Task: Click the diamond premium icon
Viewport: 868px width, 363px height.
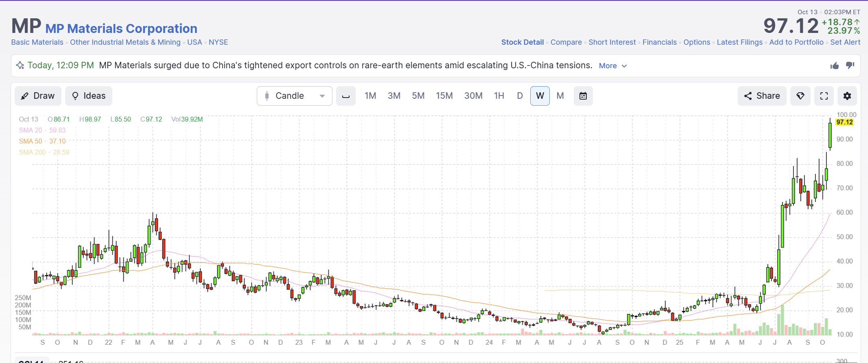Action: point(800,96)
